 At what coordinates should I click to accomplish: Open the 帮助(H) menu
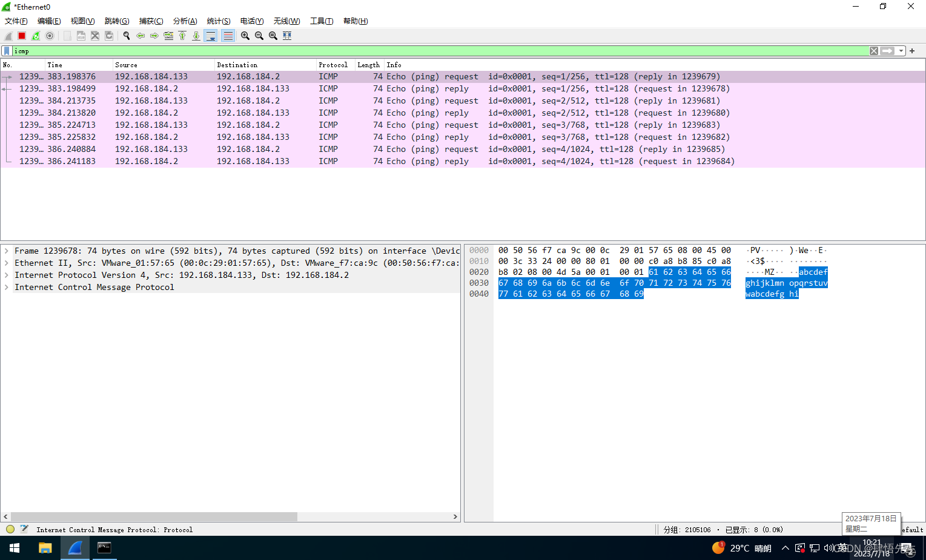pyautogui.click(x=356, y=21)
